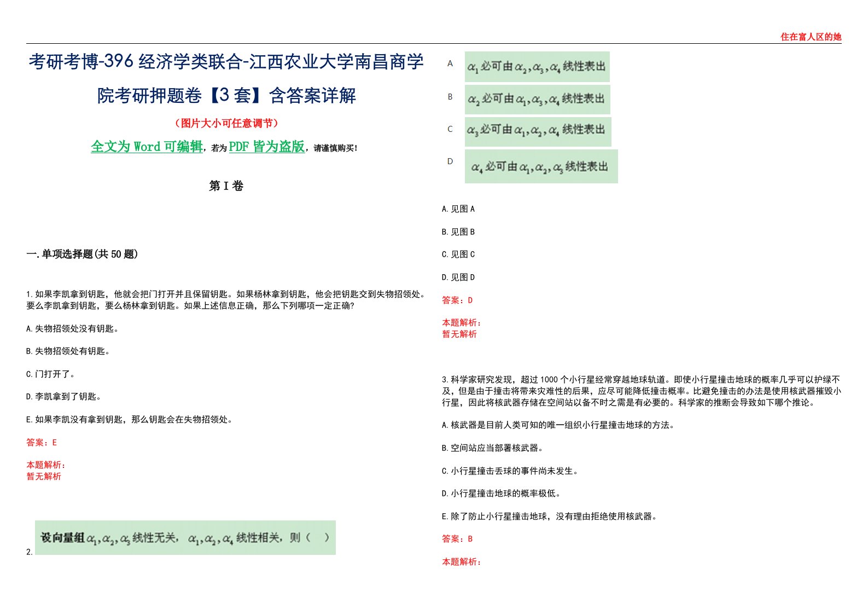Select option D.见图 D
The width and height of the screenshot is (868, 614).
point(458,277)
